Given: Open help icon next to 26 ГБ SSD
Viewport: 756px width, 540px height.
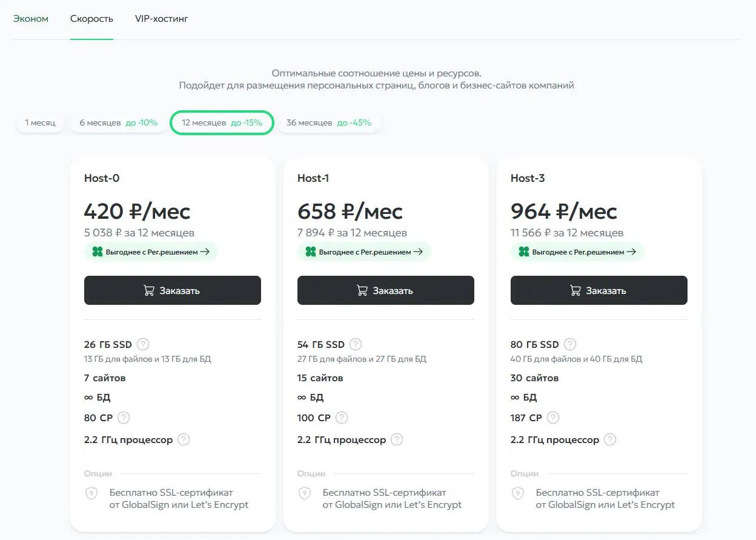Looking at the screenshot, I should point(143,344).
